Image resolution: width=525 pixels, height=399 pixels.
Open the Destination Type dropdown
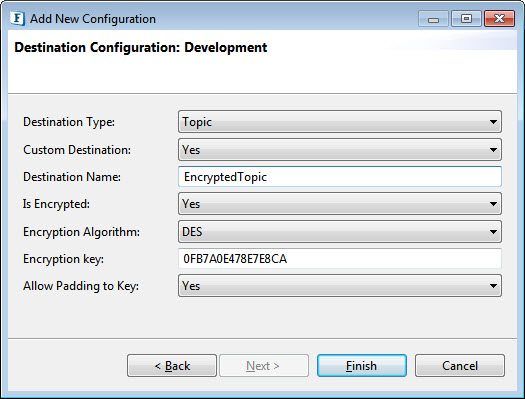pyautogui.click(x=340, y=122)
